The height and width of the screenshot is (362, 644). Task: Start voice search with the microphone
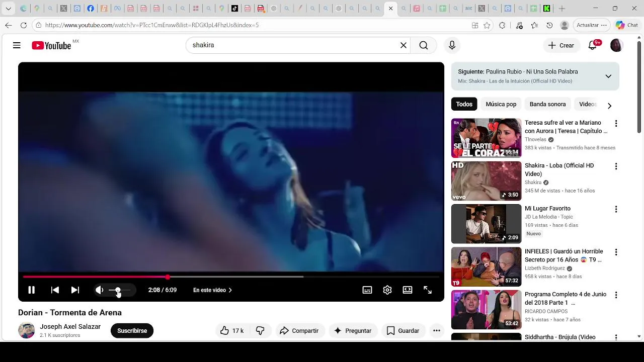[x=452, y=45]
